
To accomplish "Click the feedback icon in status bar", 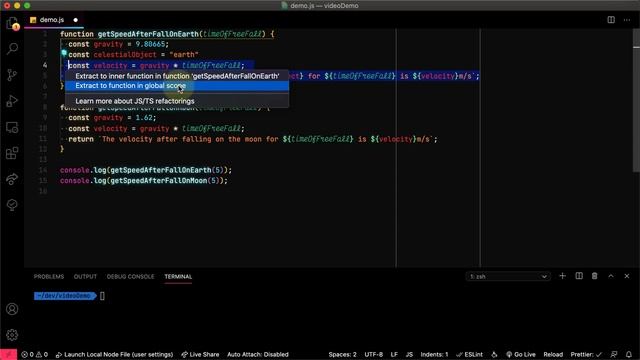I will [x=613, y=354].
